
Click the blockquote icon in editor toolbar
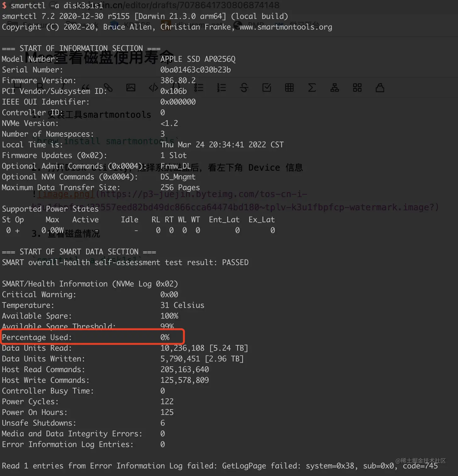86,88
